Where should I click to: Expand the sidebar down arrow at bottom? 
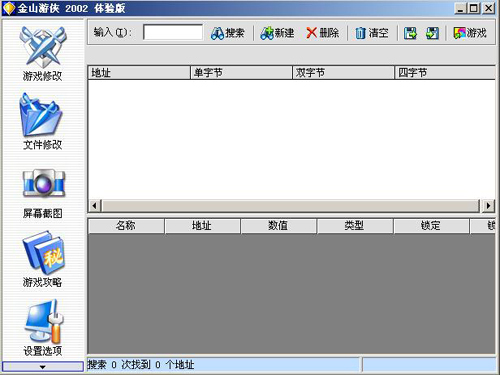point(43,367)
